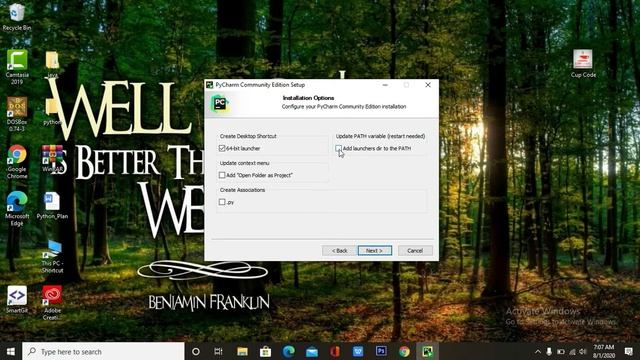Open the Windows Start menu
Viewport: 640px width, 360px height.
click(x=11, y=351)
